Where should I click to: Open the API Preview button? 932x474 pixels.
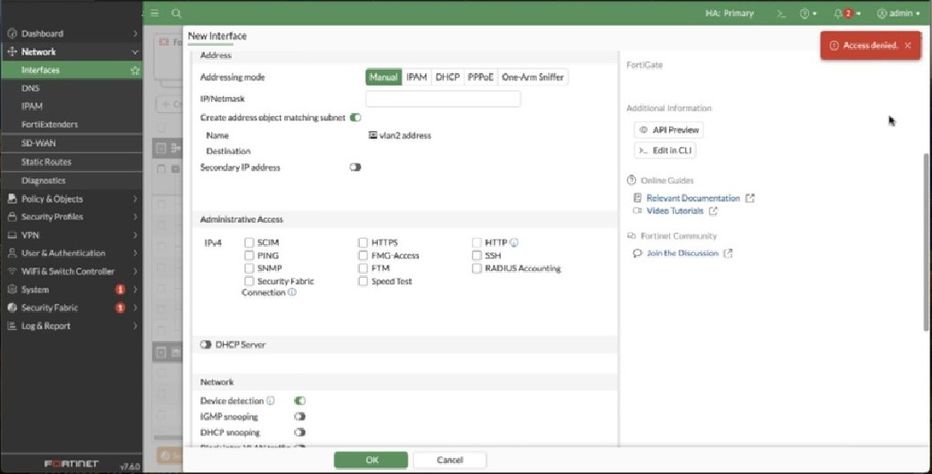669,130
